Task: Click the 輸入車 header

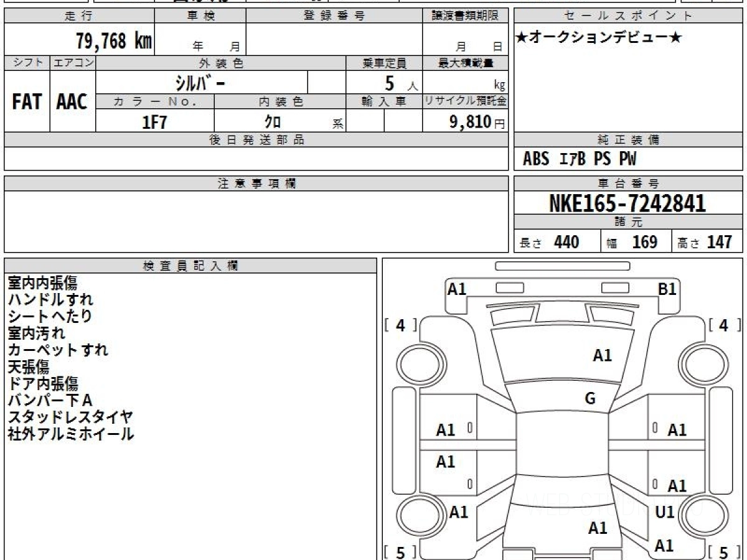Action: 384,101
